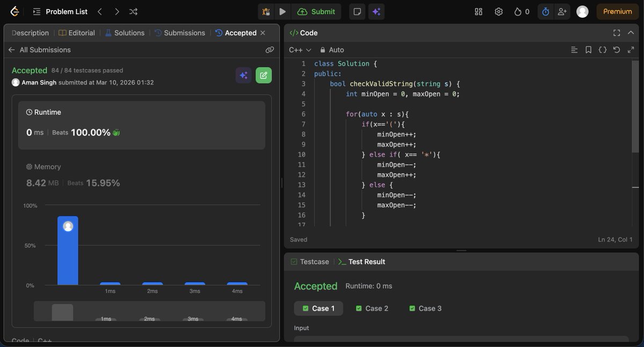Viewport: 644px width, 347px height.
Task: Click the LeetCode logo icon
Action: (14, 11)
